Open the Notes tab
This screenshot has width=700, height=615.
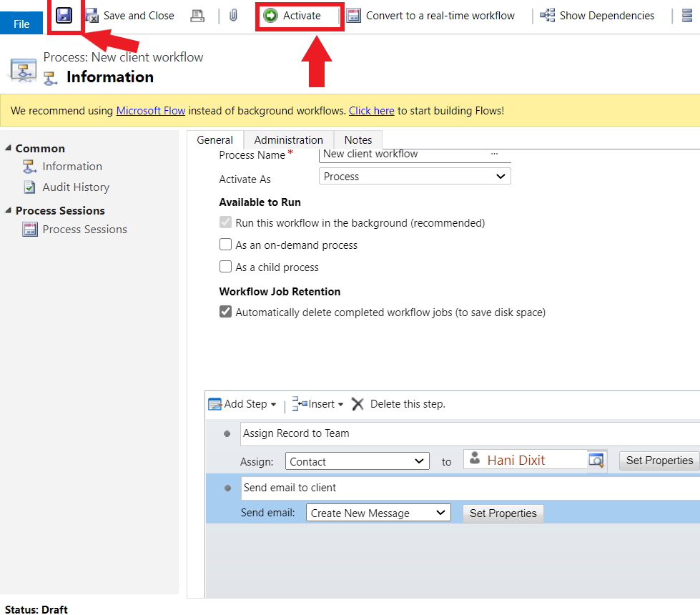(x=358, y=140)
